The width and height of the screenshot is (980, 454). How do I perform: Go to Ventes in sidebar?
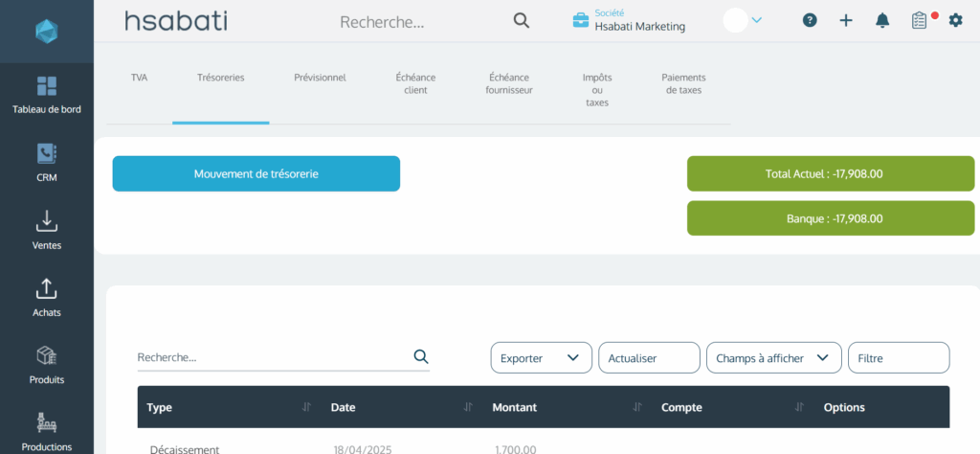tap(46, 229)
